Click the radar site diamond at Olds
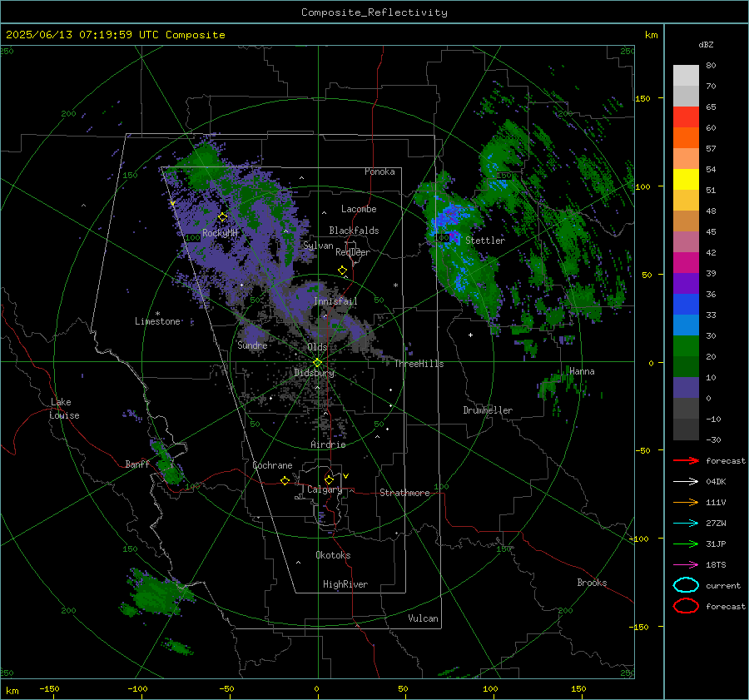Screen dimensions: 749x700 [x=317, y=363]
